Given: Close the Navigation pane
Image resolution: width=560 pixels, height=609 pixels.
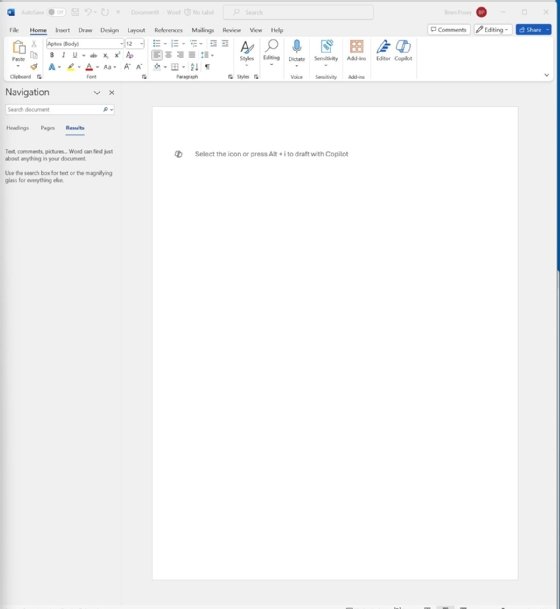Looking at the screenshot, I should tap(111, 93).
